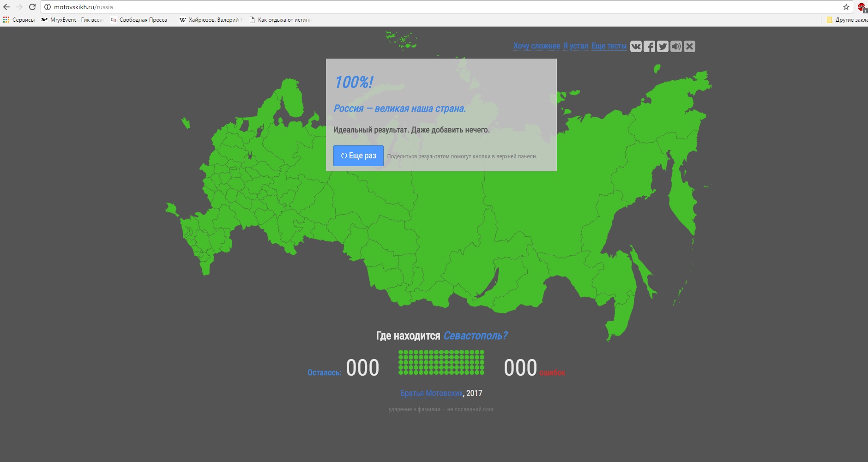This screenshot has width=868, height=462.
Task: Mute the quiz sound
Action: pyautogui.click(x=676, y=46)
